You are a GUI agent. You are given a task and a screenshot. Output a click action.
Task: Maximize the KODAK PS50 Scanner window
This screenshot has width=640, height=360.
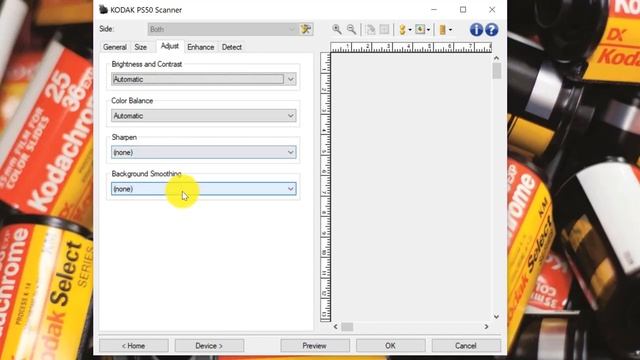[463, 9]
